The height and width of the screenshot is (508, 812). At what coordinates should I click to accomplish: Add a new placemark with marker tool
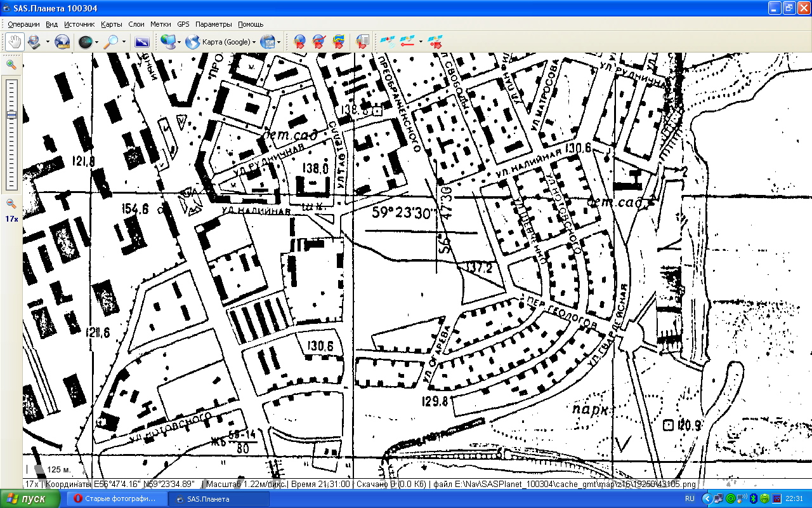click(x=299, y=42)
